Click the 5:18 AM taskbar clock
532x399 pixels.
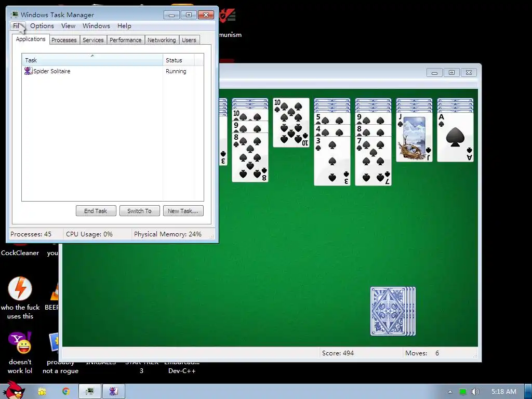tap(504, 392)
